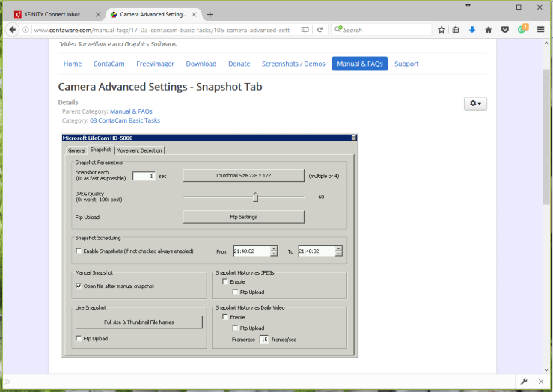Image resolution: width=553 pixels, height=392 pixels.
Task: Follow the 03 ContaCam Basic Tasks link
Action: click(x=124, y=120)
